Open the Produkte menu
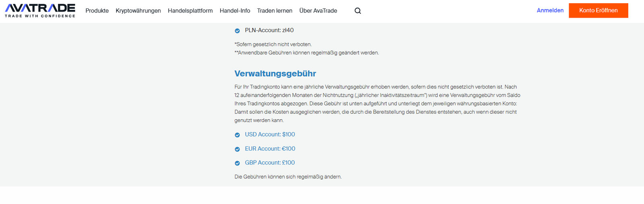Screen dimensions: 644x204 (97, 11)
